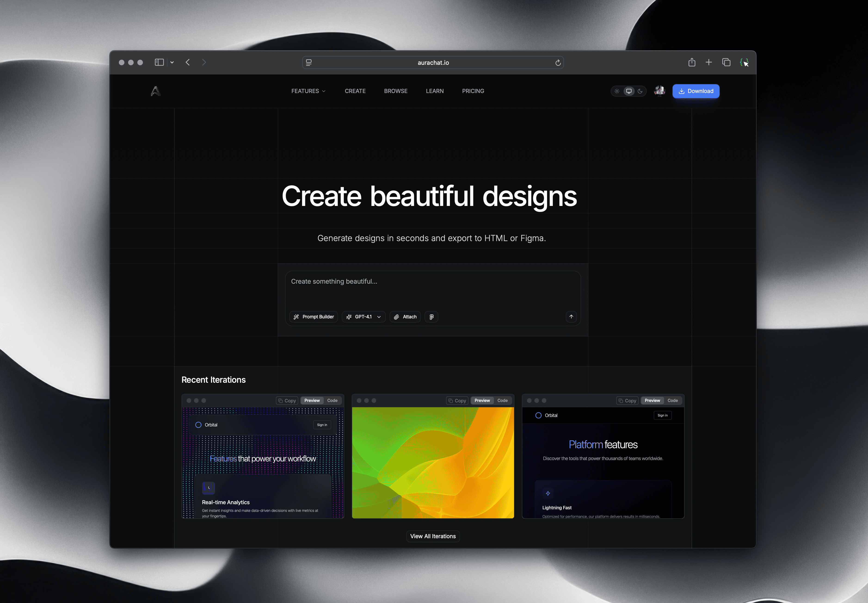The height and width of the screenshot is (603, 868).
Task: Open the LEARN nav item
Action: (434, 91)
